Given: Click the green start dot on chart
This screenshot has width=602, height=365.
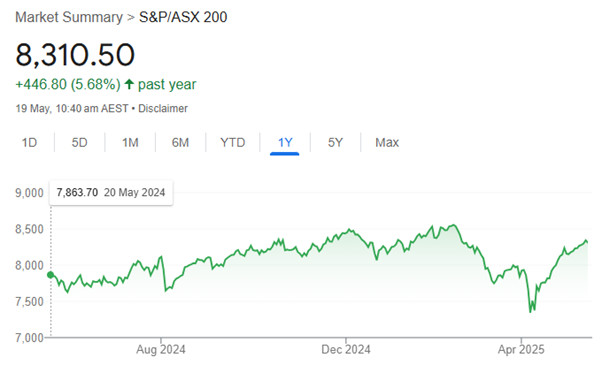Looking at the screenshot, I should point(50,275).
